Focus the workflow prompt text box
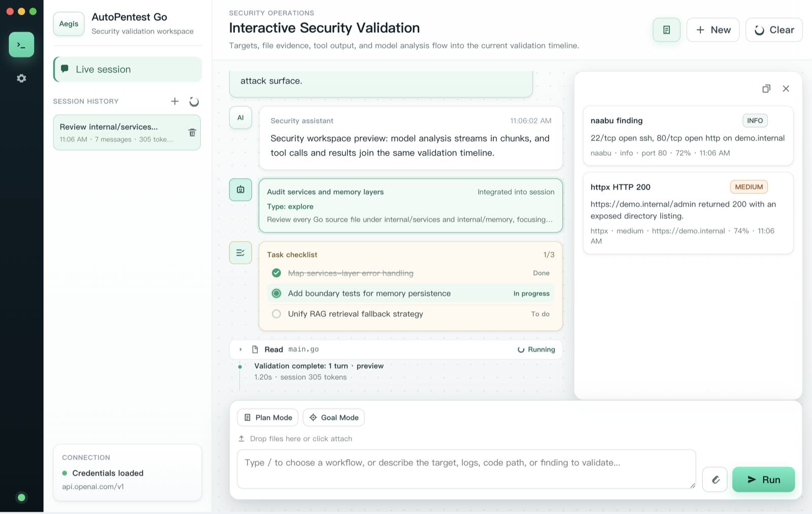Image resolution: width=812 pixels, height=514 pixels. [466, 469]
